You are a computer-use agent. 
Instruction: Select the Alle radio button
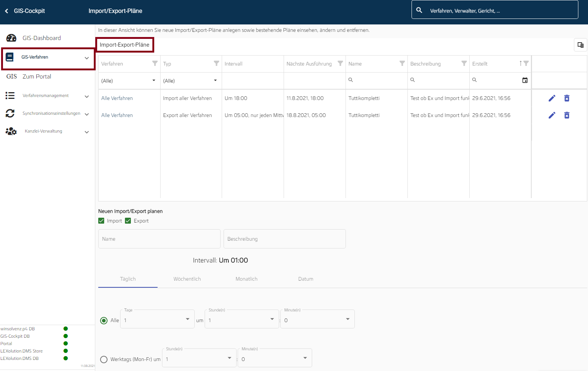[x=104, y=321]
